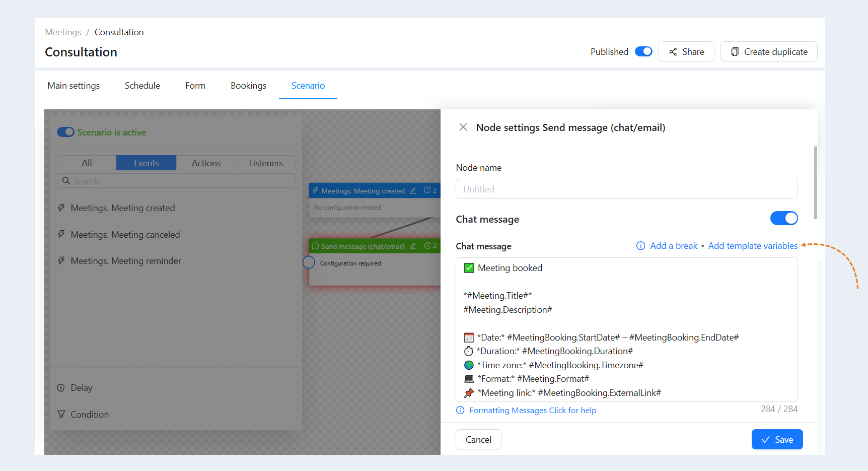This screenshot has height=471, width=868.
Task: Disable the Chat message toggle
Action: coord(784,218)
